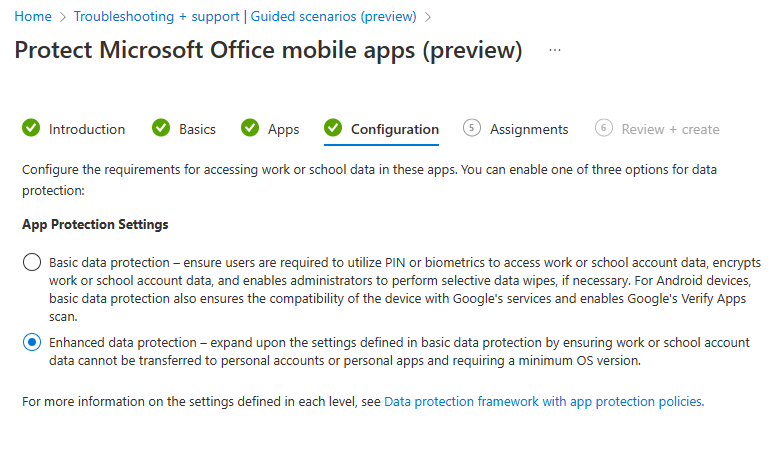Screen dimensions: 782x456
Task: Click the green checkmark icon beside Introduction
Action: click(x=31, y=128)
